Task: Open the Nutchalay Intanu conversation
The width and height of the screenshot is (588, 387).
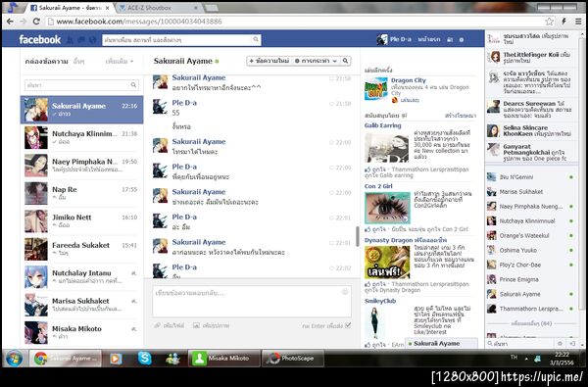Action: [81, 276]
